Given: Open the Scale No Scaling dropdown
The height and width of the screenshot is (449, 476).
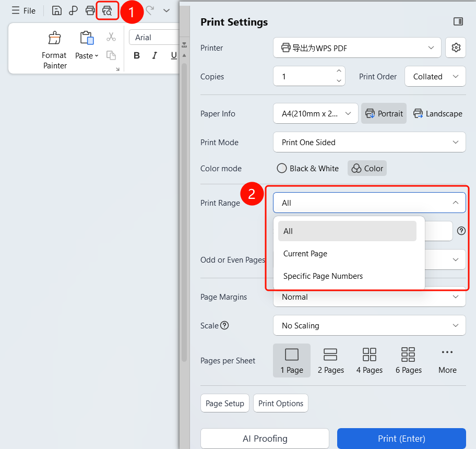Looking at the screenshot, I should pyautogui.click(x=370, y=325).
